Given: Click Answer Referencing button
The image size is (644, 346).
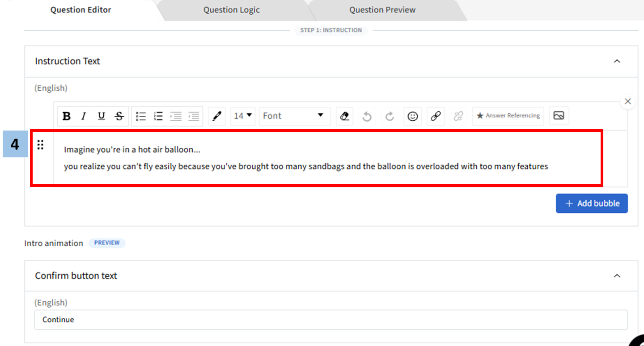Looking at the screenshot, I should point(508,116).
